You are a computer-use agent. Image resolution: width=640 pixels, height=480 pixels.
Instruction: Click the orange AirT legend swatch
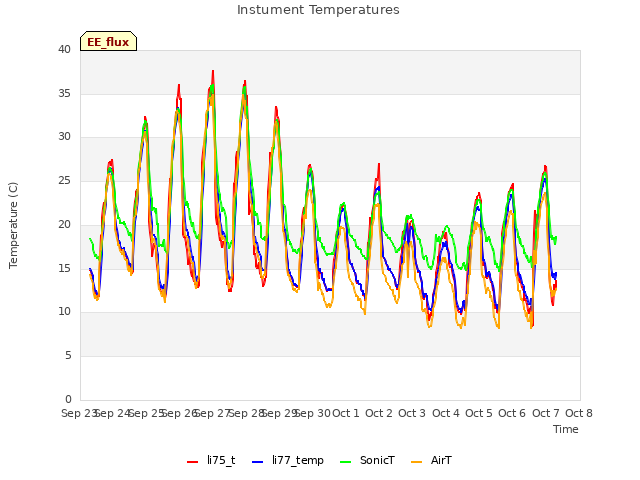tap(416, 462)
